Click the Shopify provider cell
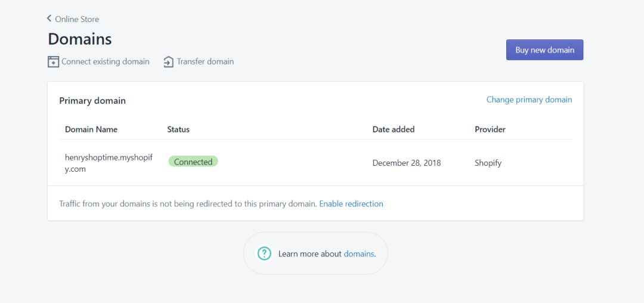 [488, 163]
